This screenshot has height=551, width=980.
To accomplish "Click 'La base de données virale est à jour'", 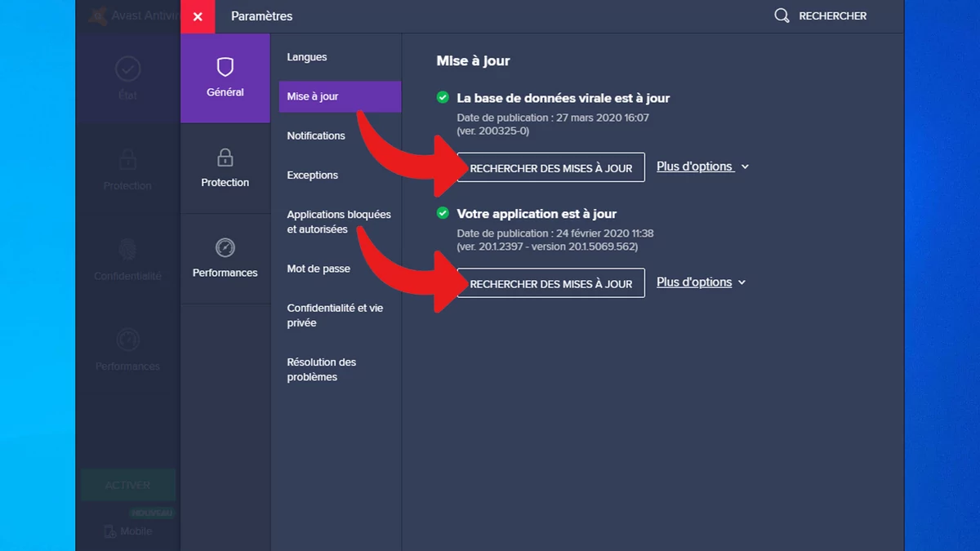I will click(x=563, y=98).
